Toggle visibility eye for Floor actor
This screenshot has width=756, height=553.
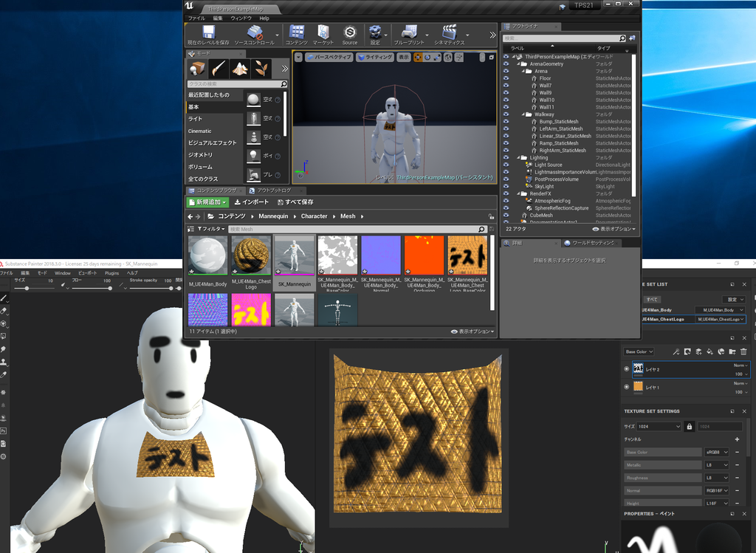click(506, 78)
